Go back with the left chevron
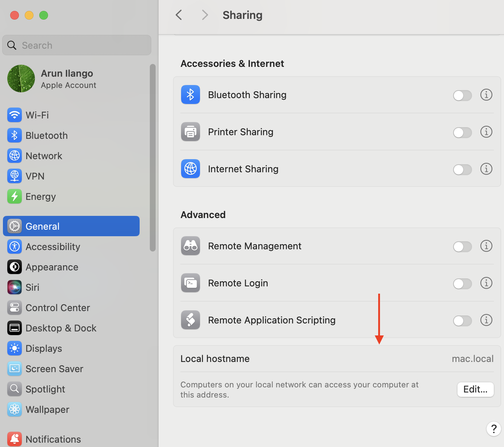Image resolution: width=504 pixels, height=447 pixels. point(179,15)
